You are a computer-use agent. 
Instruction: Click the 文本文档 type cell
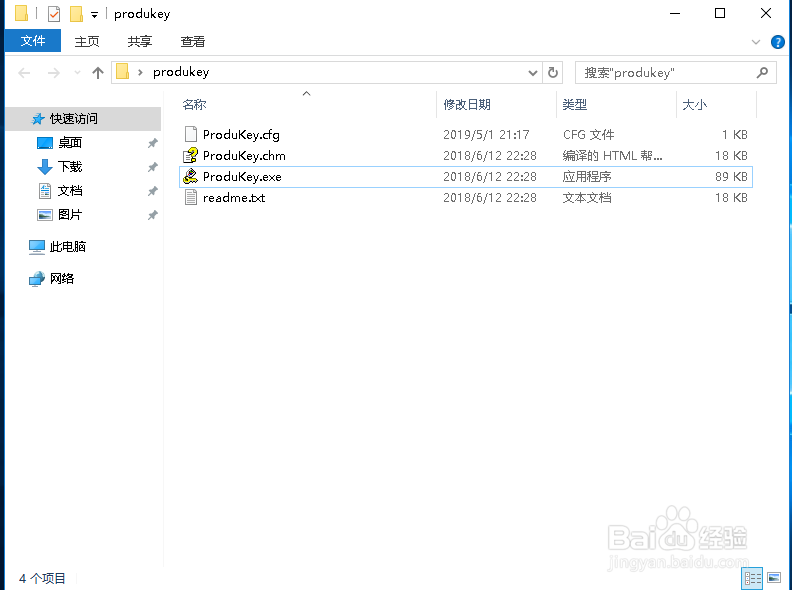point(587,198)
